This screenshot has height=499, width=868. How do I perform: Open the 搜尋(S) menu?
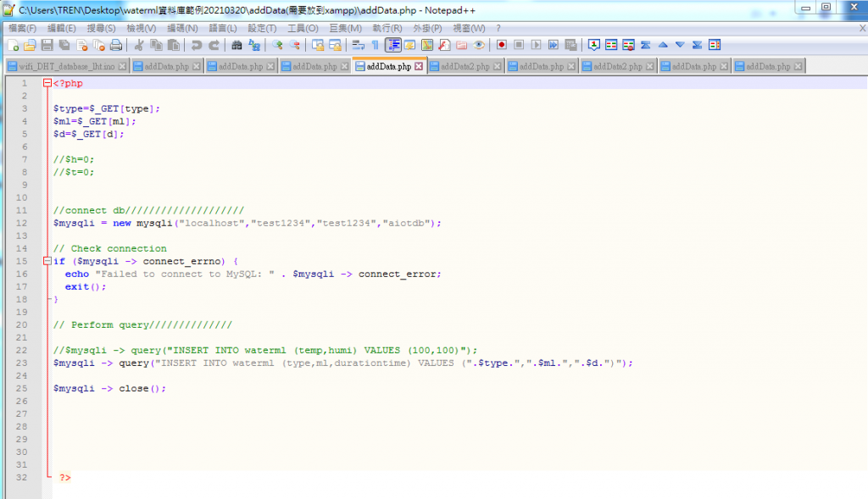coord(102,28)
